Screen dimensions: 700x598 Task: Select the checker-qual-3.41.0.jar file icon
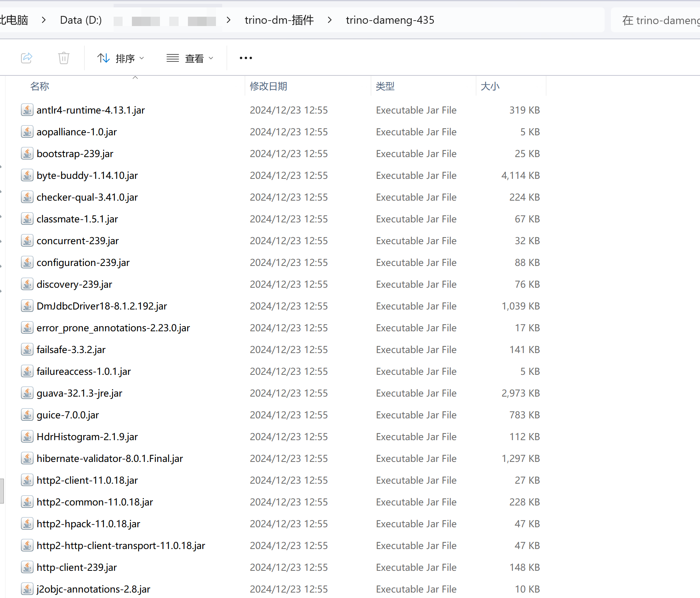tap(27, 197)
